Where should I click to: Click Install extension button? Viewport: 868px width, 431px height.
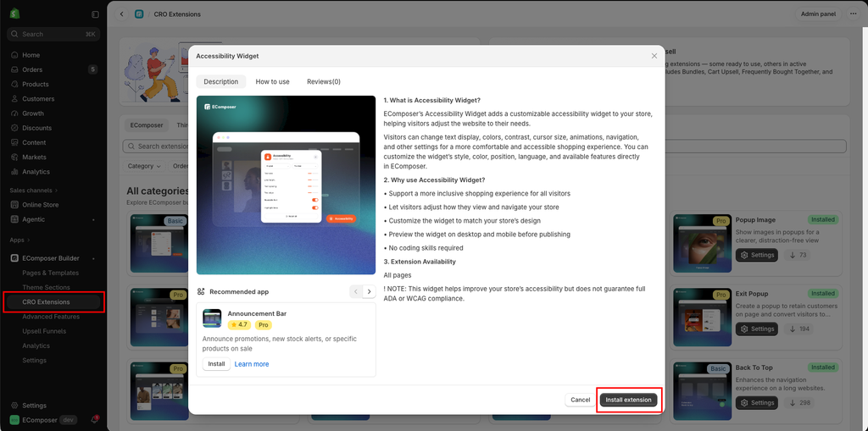[x=628, y=400]
